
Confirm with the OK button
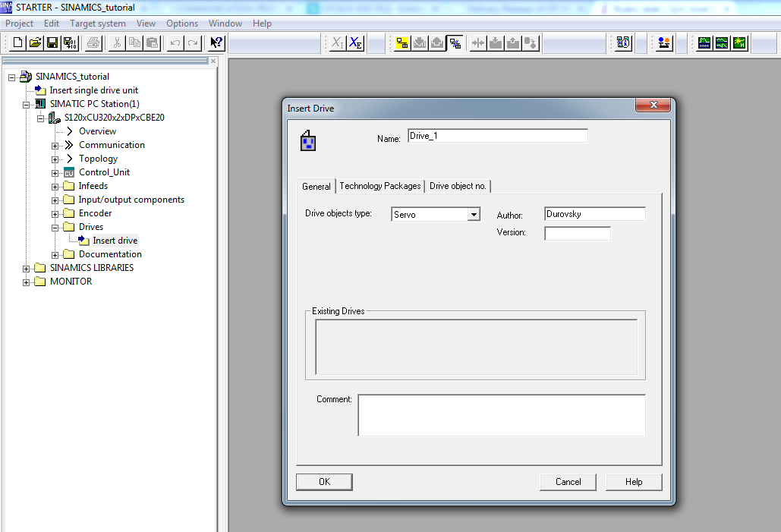[324, 482]
